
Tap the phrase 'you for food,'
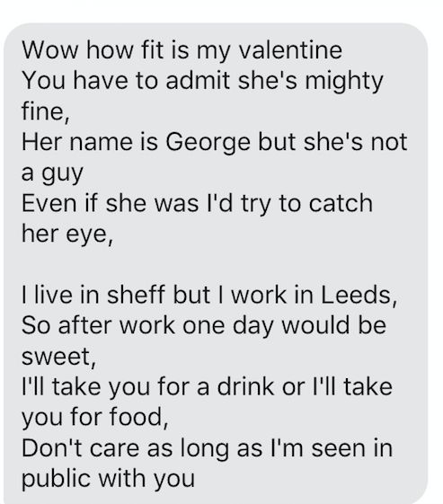click(95, 418)
